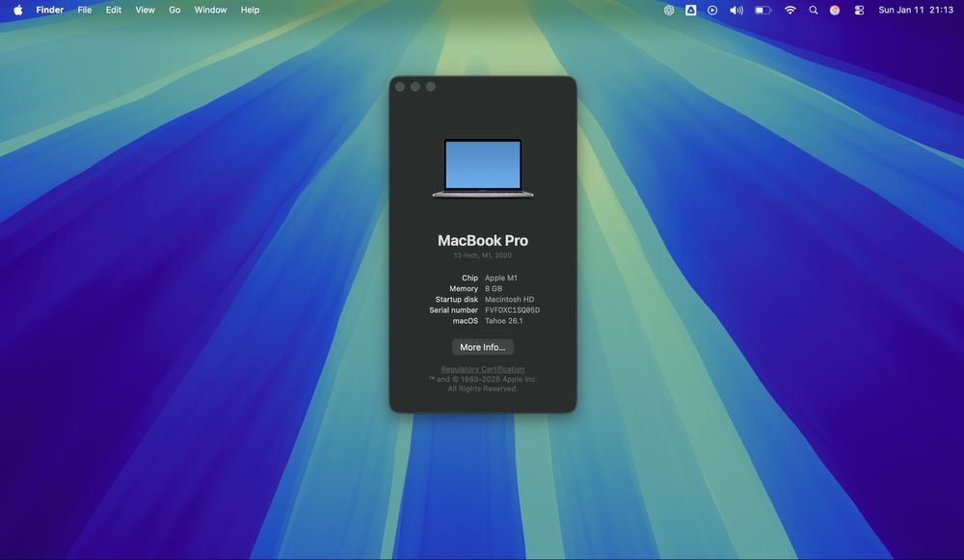Screen dimensions: 964x560
Task: Click the Apple M1 chip value
Action: point(501,278)
